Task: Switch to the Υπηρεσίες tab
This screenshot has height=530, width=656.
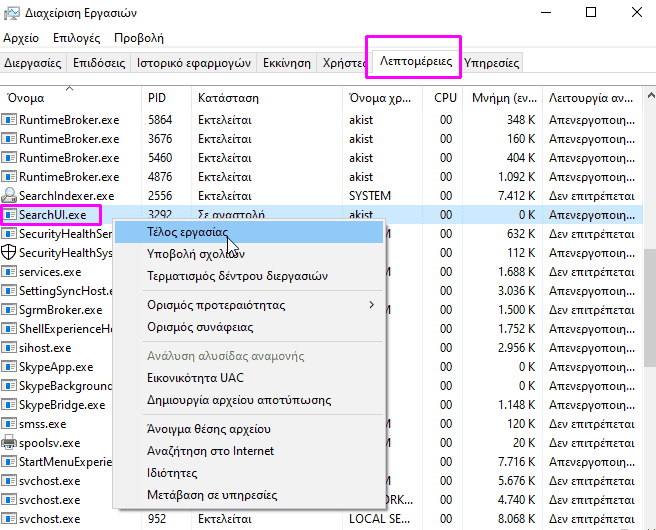Action: click(492, 63)
